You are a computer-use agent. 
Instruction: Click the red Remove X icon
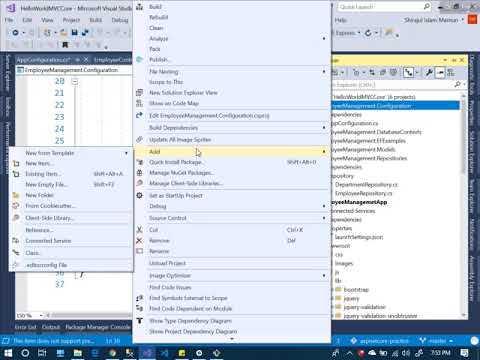(x=139, y=240)
